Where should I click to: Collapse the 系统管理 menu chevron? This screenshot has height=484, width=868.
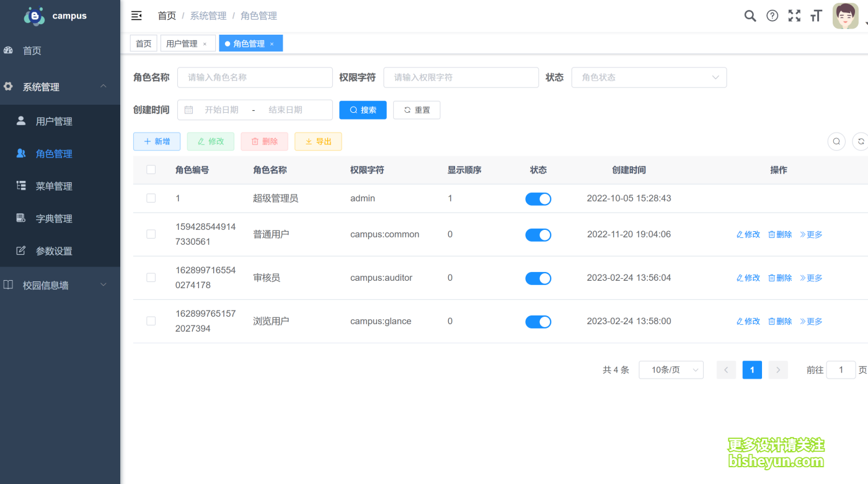click(x=104, y=86)
